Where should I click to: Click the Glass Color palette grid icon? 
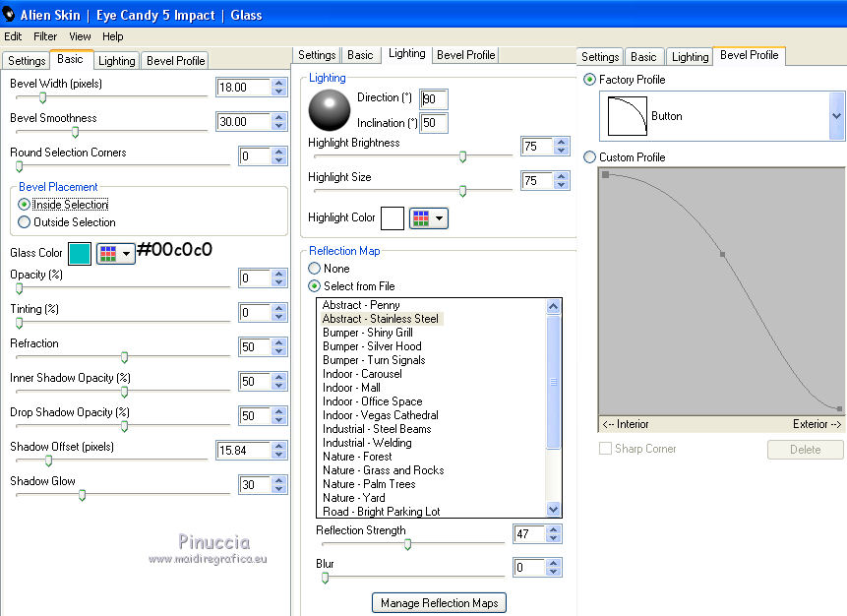[x=108, y=254]
